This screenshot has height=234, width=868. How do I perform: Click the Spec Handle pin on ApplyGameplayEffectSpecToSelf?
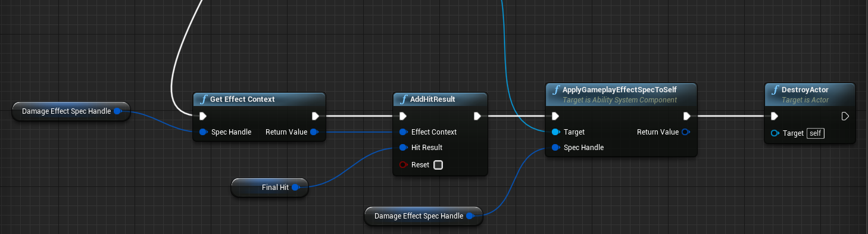coord(555,147)
